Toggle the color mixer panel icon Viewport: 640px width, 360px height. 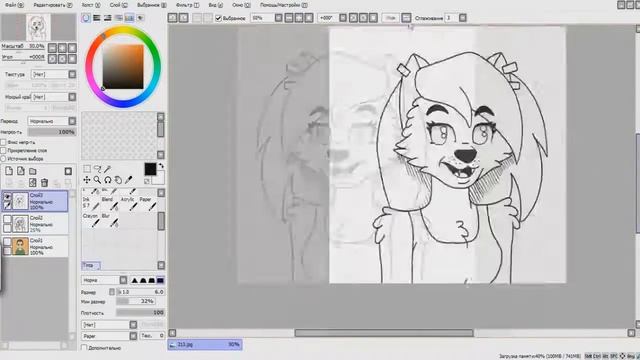coord(118,18)
